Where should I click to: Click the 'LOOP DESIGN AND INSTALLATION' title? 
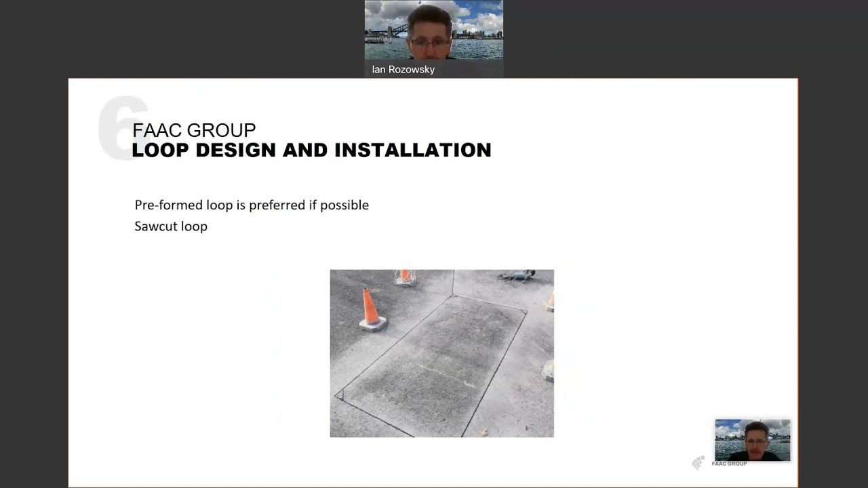tap(311, 150)
